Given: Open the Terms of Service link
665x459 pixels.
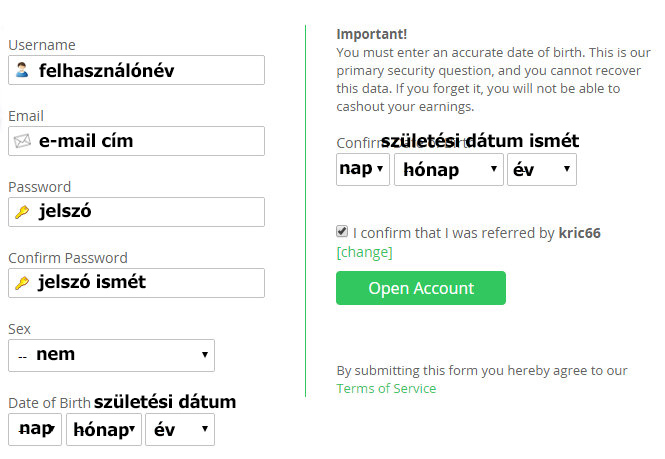Looking at the screenshot, I should 386,388.
